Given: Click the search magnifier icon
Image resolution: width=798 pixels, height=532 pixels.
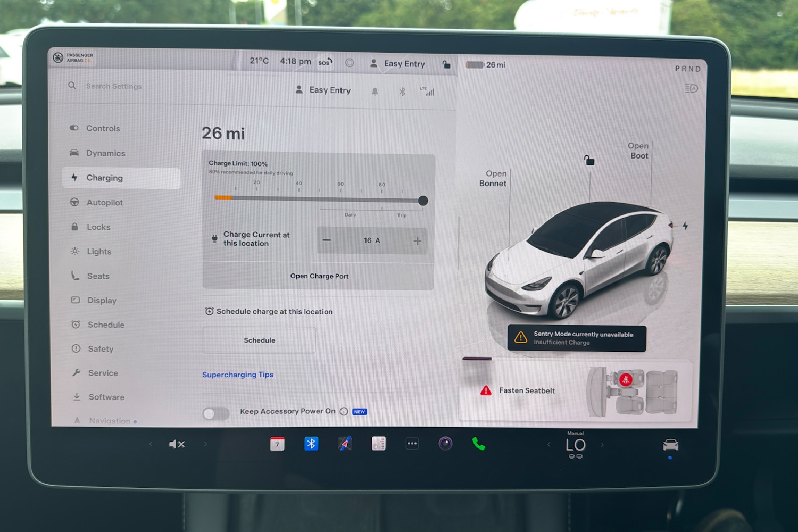Looking at the screenshot, I should tap(72, 85).
